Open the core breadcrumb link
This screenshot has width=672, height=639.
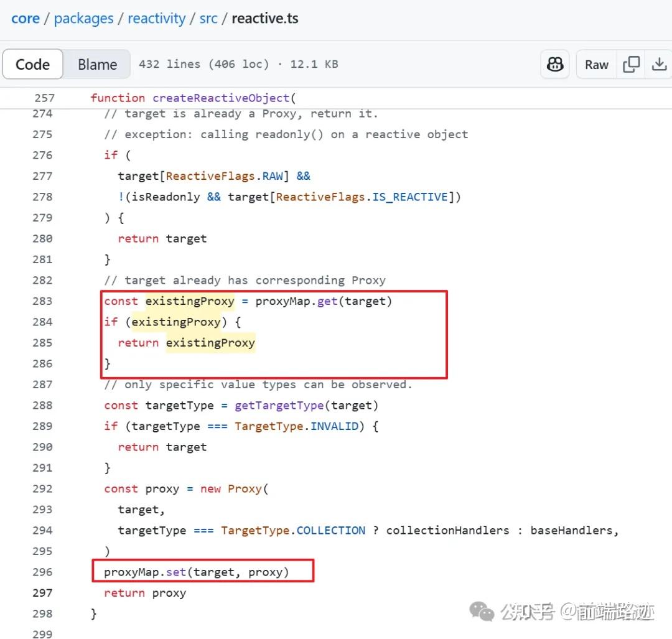click(26, 19)
